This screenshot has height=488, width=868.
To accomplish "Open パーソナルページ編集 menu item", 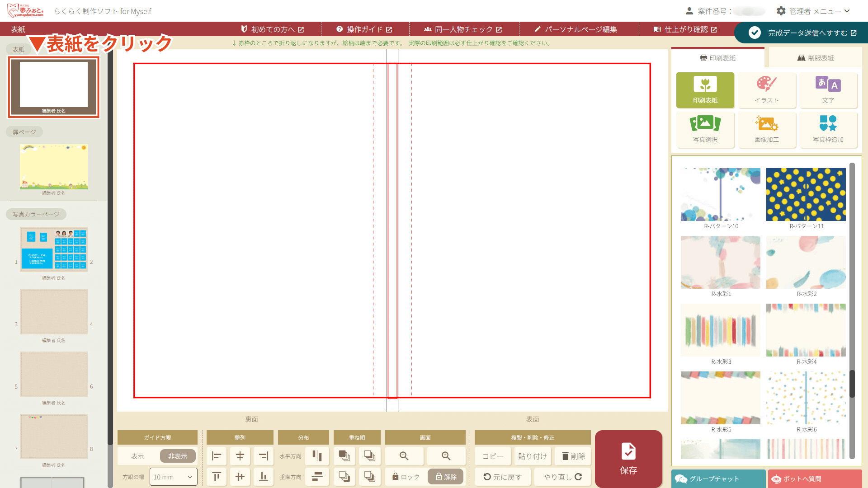I will (576, 29).
